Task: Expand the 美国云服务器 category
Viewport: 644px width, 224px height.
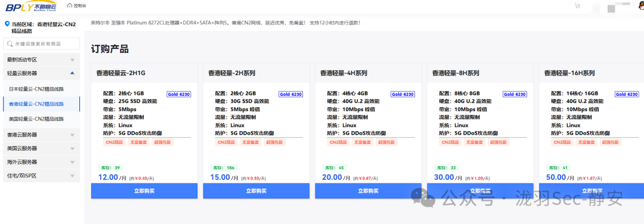Action: (x=41, y=148)
